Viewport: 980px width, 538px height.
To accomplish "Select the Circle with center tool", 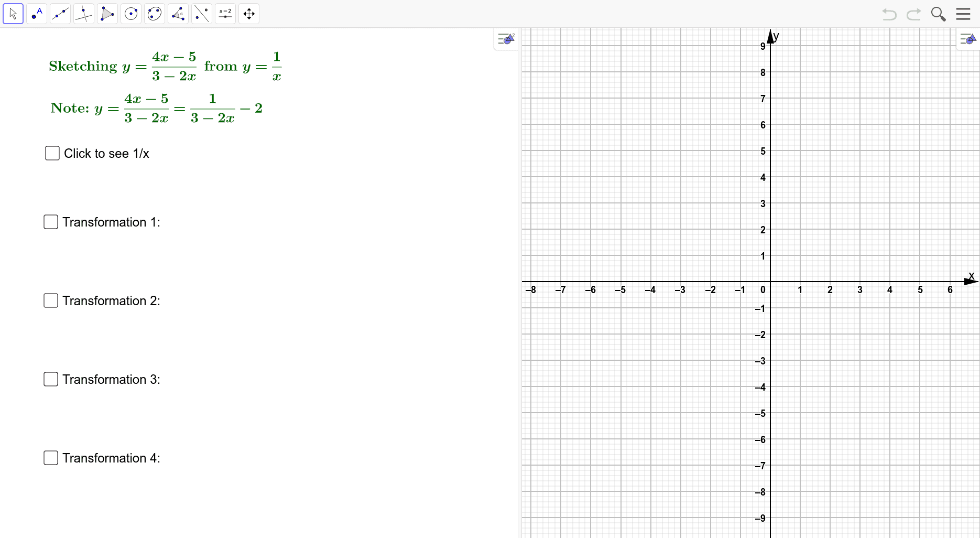I will 131,14.
